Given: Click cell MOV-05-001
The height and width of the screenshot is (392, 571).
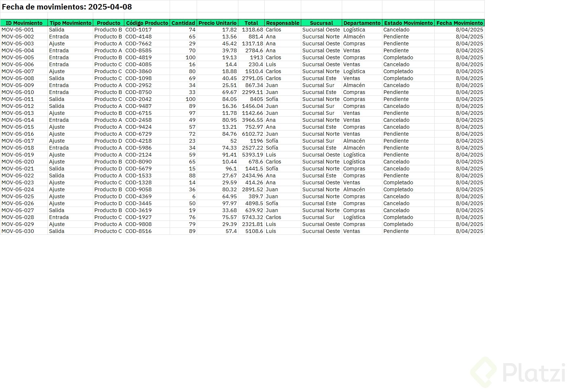Looking at the screenshot, I should (24, 30).
